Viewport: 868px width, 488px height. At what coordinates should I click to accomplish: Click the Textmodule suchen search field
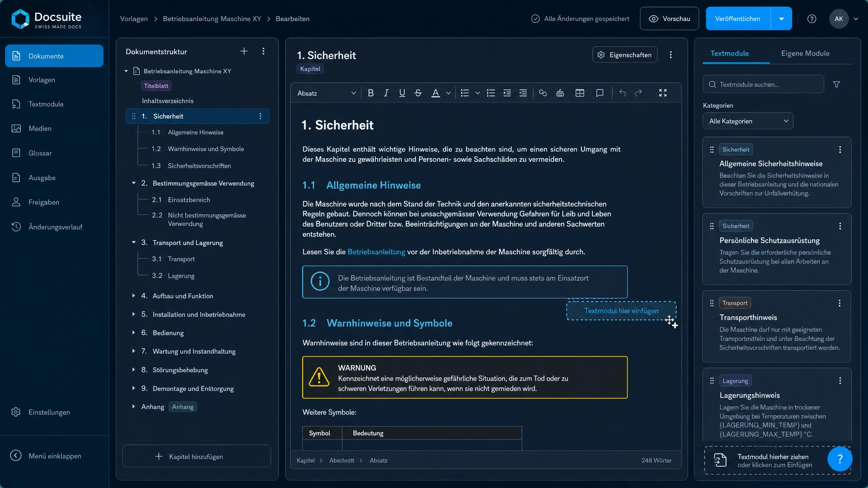coord(763,84)
